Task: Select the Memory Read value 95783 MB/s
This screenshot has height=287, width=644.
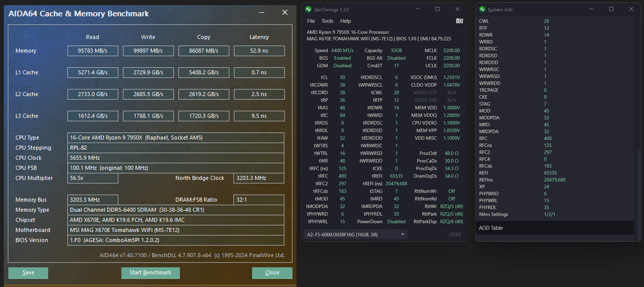Action: tap(93, 51)
